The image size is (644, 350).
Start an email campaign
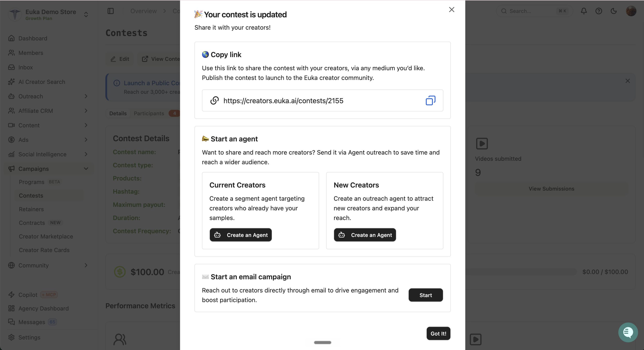[426, 295]
